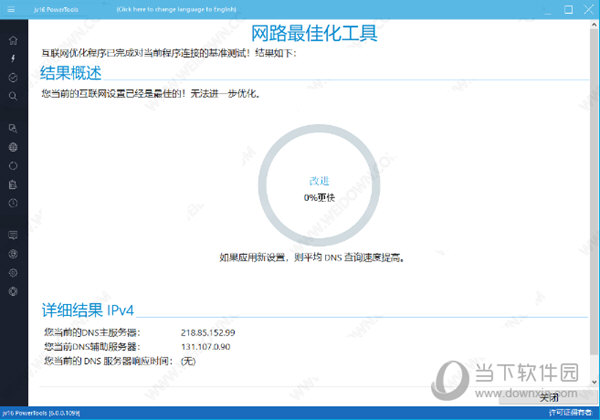
Task: Click the DNS query speed sentence below gauge
Action: pyautogui.click(x=312, y=258)
